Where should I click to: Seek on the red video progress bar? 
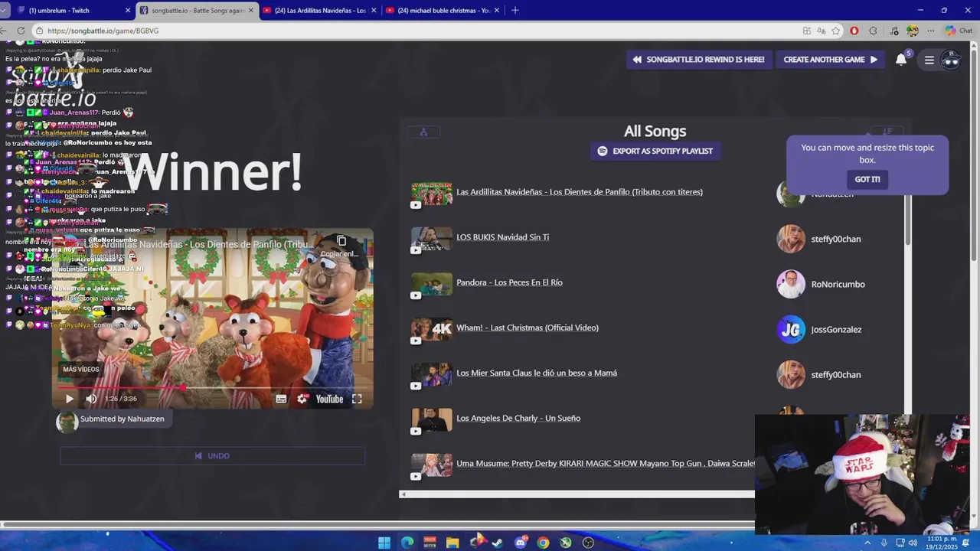pos(212,387)
